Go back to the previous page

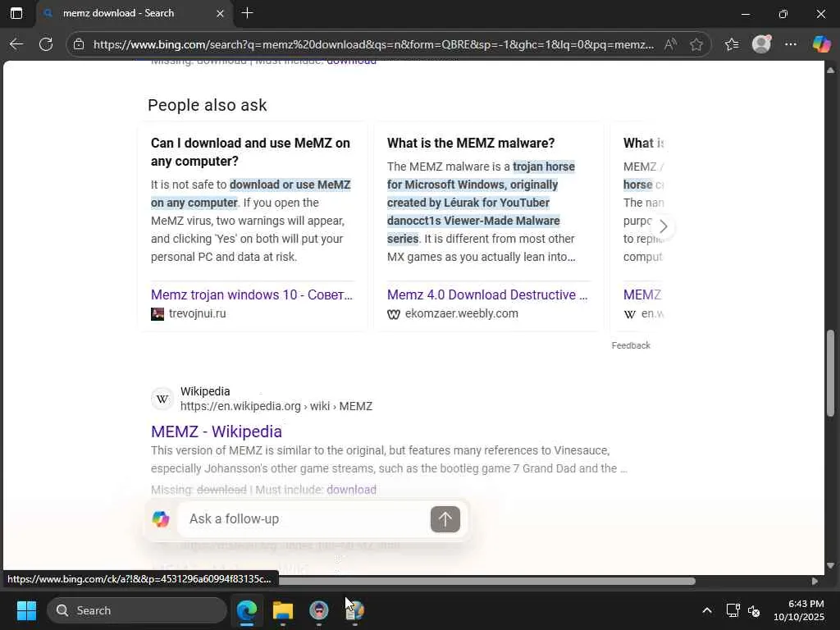click(x=16, y=44)
